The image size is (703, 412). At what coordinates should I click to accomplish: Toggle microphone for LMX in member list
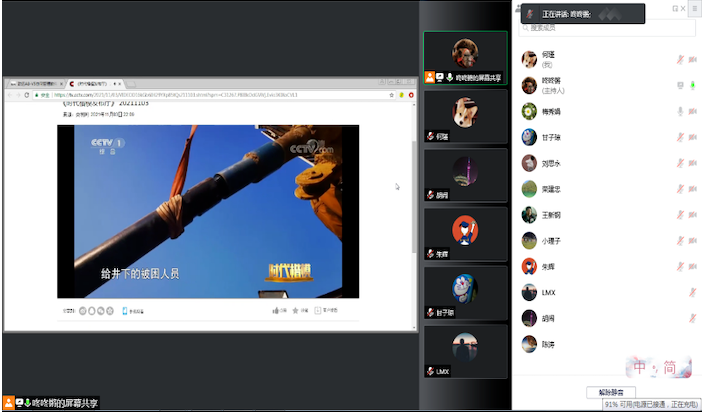point(693,293)
